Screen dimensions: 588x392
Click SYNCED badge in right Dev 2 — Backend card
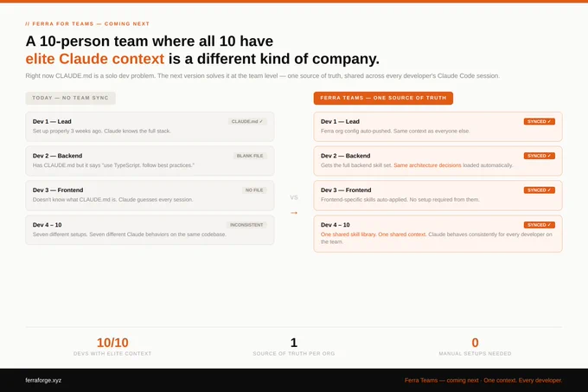pyautogui.click(x=540, y=156)
